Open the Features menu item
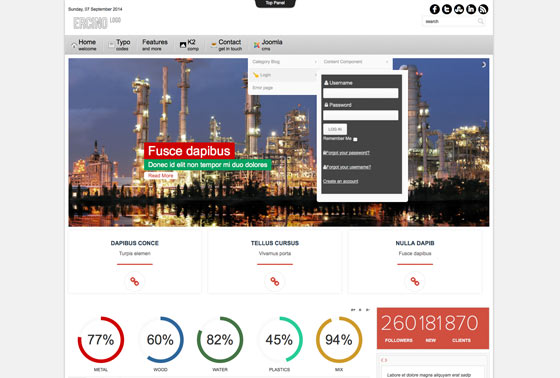The height and width of the screenshot is (378, 560). (155, 45)
